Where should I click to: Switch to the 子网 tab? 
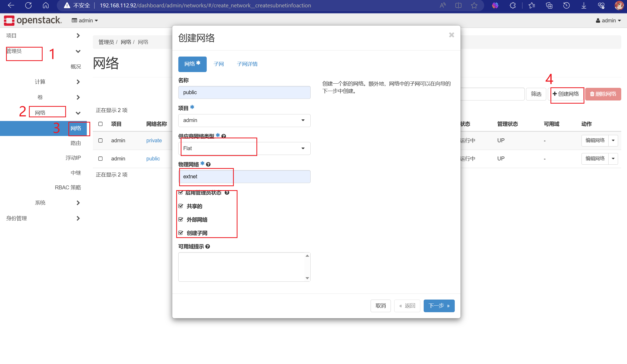[219, 64]
